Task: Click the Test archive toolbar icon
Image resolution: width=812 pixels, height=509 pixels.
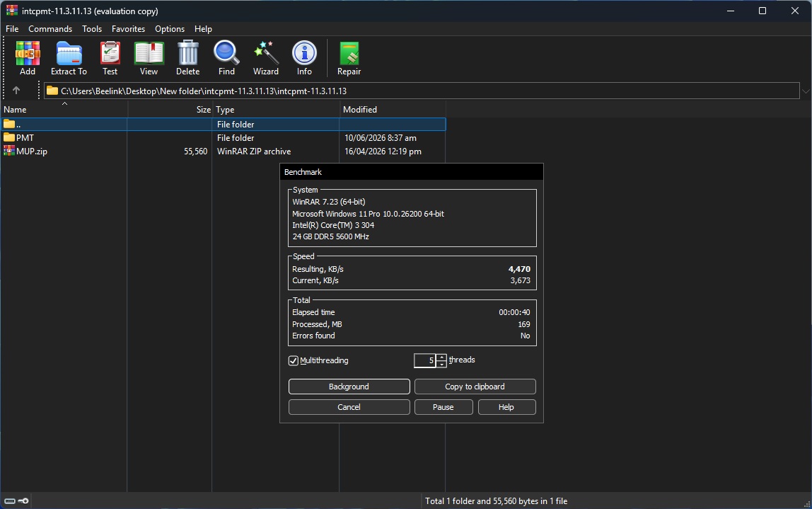Action: click(110, 53)
